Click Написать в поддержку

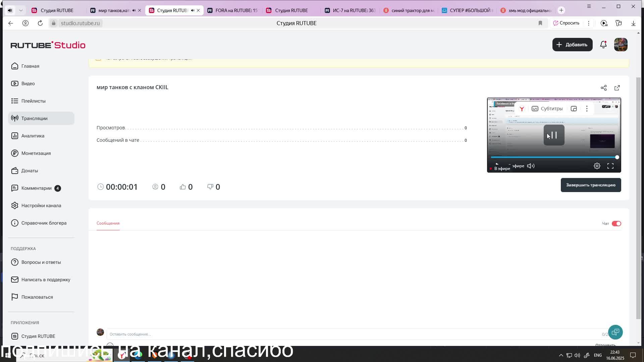(x=41, y=280)
